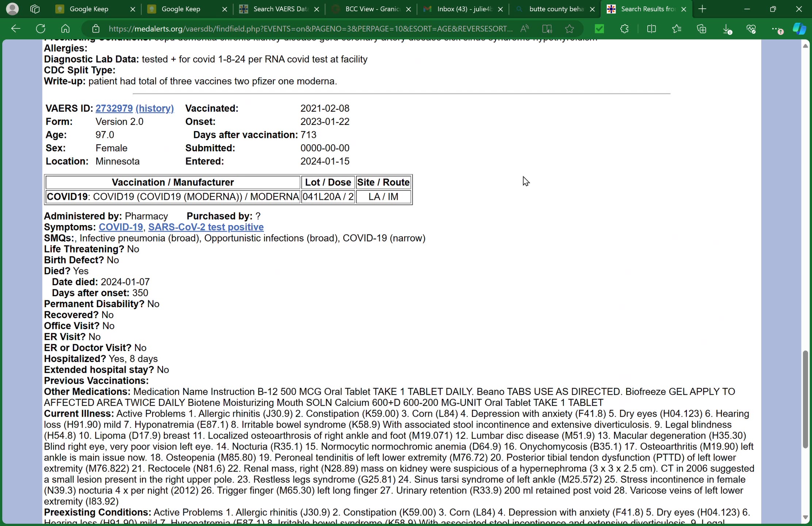Viewport: 812px width, 526px height.
Task: Click the browser Back arrow button
Action: pos(16,28)
